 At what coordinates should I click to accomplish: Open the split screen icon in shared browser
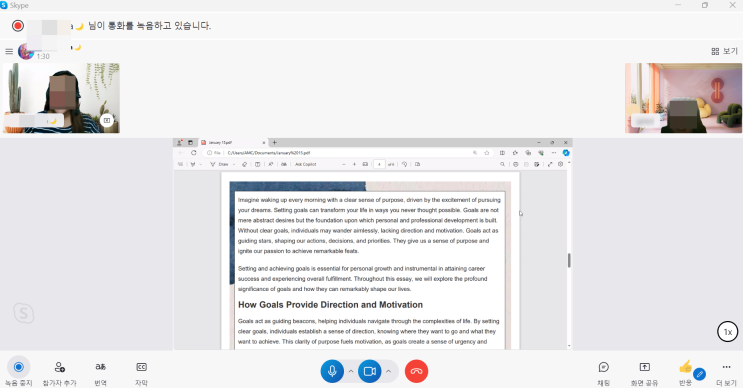(x=502, y=153)
